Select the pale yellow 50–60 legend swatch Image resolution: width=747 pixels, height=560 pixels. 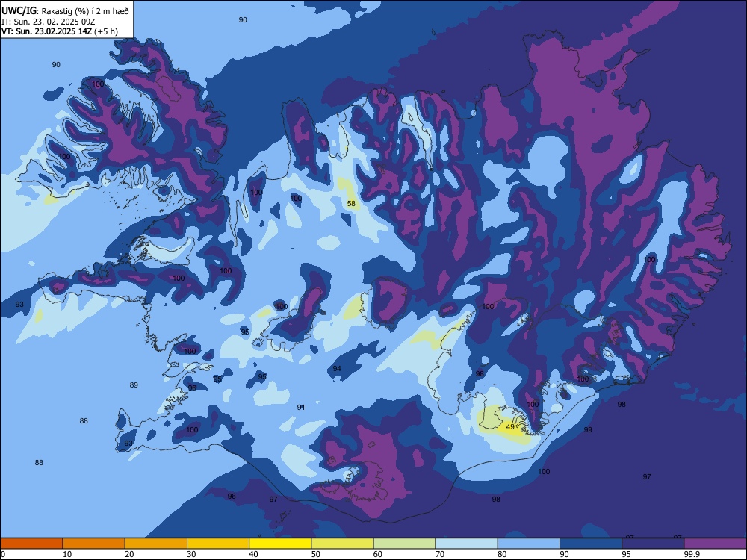pos(342,544)
